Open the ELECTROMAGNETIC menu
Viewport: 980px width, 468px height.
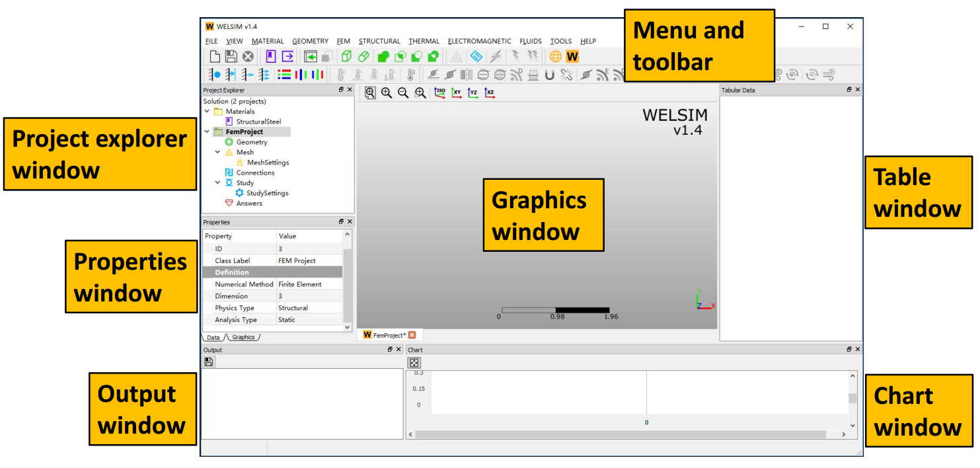click(x=480, y=41)
